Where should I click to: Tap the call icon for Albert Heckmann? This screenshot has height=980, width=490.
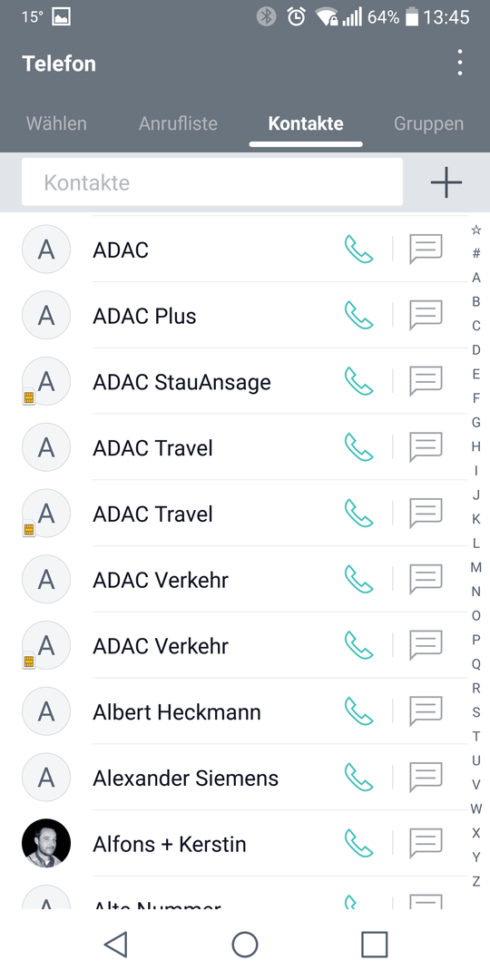[x=358, y=711]
